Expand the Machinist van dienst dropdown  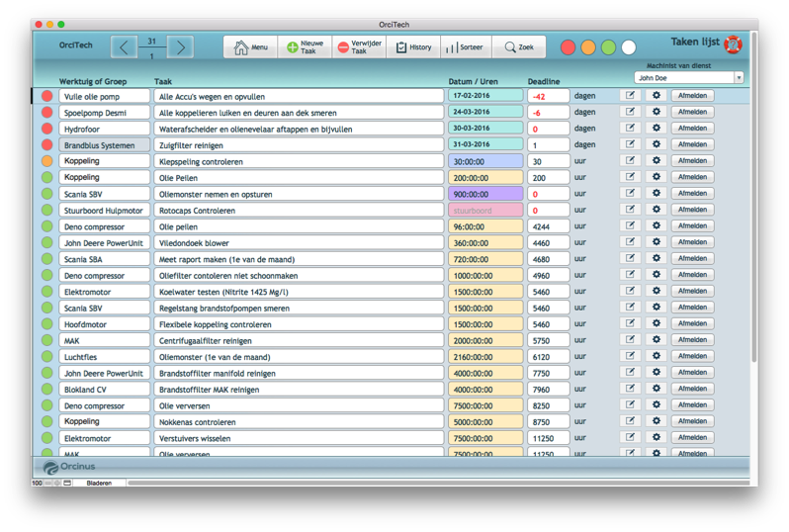point(738,77)
